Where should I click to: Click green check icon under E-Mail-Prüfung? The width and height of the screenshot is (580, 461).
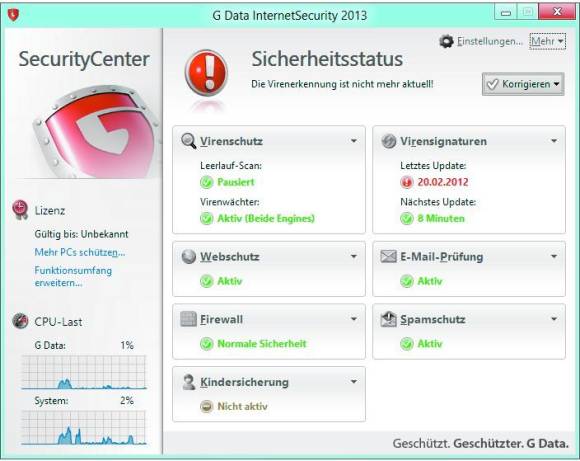tap(407, 281)
